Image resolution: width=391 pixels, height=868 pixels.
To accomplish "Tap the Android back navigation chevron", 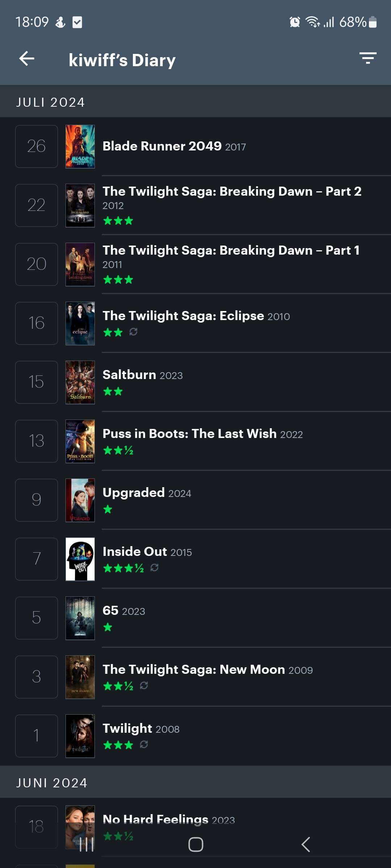I will 306,844.
